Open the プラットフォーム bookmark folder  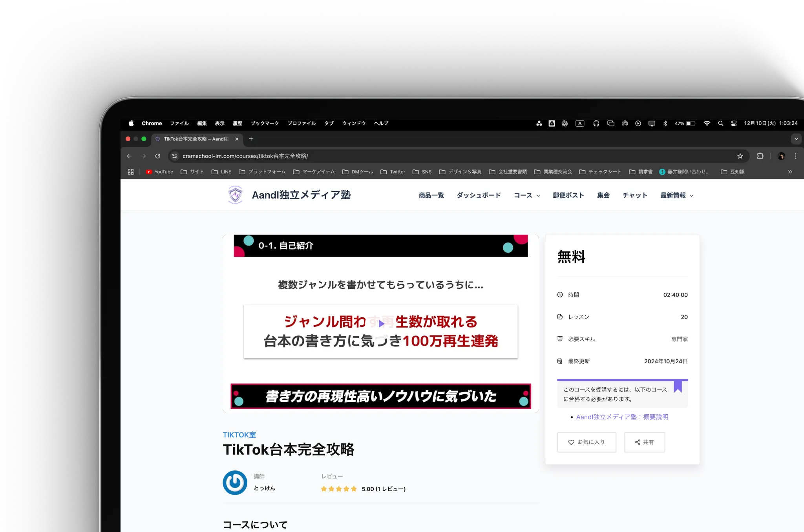(x=262, y=172)
